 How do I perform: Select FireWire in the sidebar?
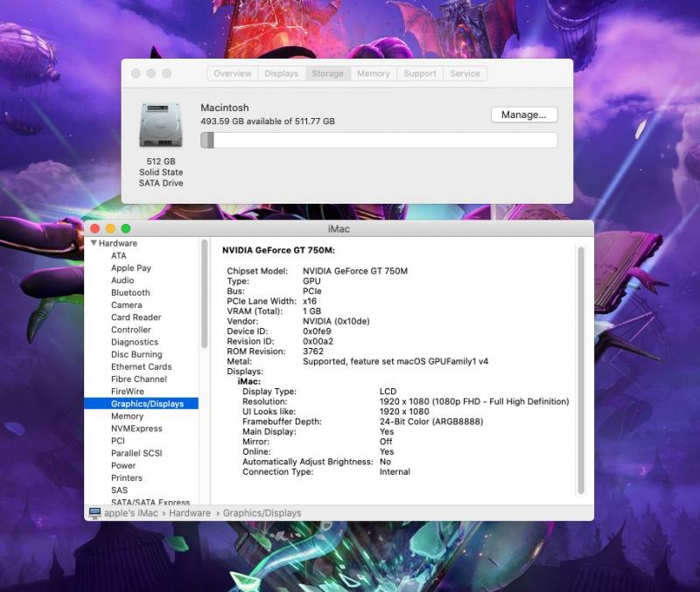click(x=127, y=391)
